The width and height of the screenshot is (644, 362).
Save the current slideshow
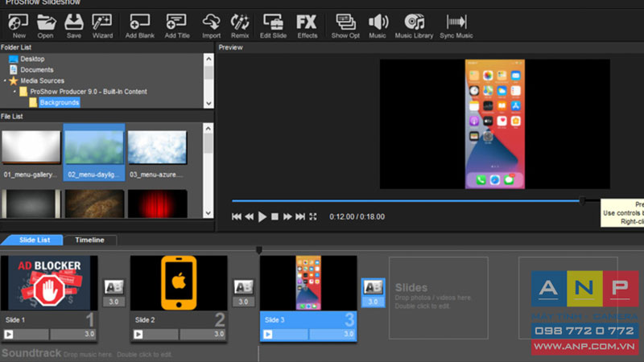74,26
